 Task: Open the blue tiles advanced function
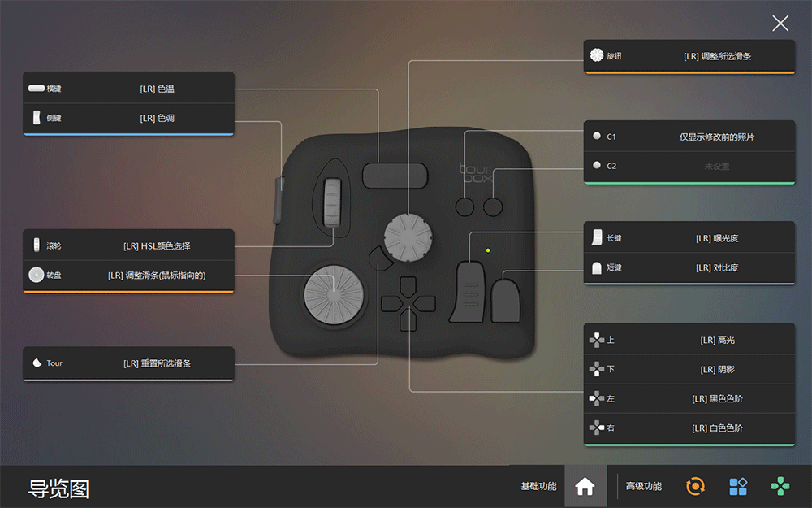[738, 486]
